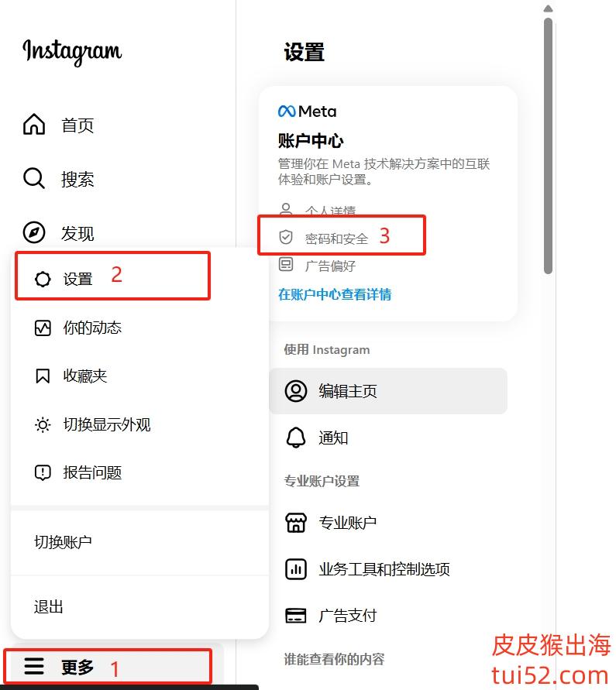616x690 pixels.
Task: Open 业务工具和控制选项 chart icon
Action: point(296,569)
